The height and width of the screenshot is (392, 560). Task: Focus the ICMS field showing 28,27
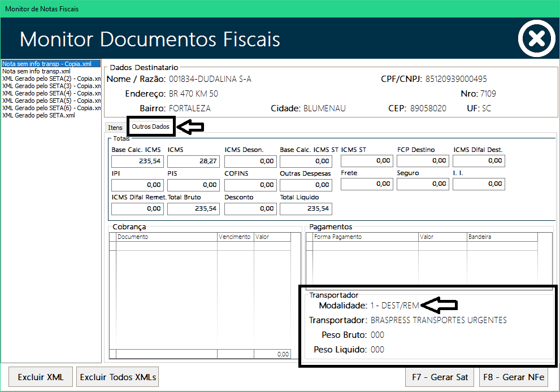click(x=193, y=162)
